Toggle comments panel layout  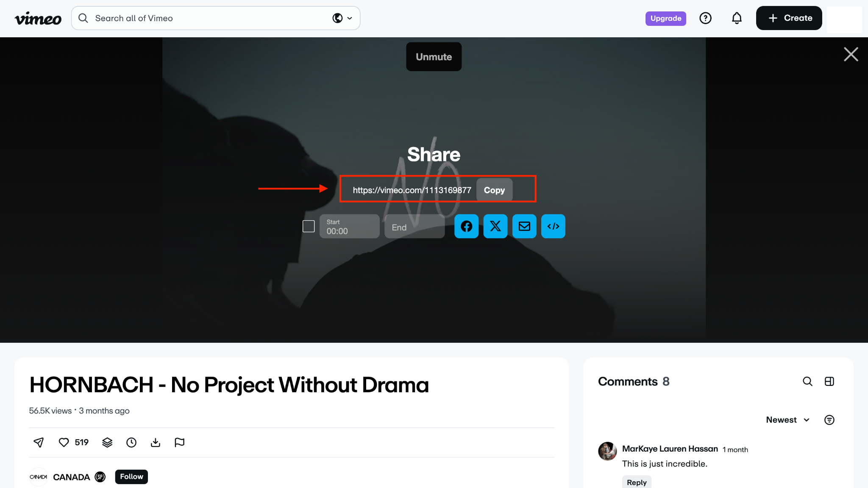829,381
